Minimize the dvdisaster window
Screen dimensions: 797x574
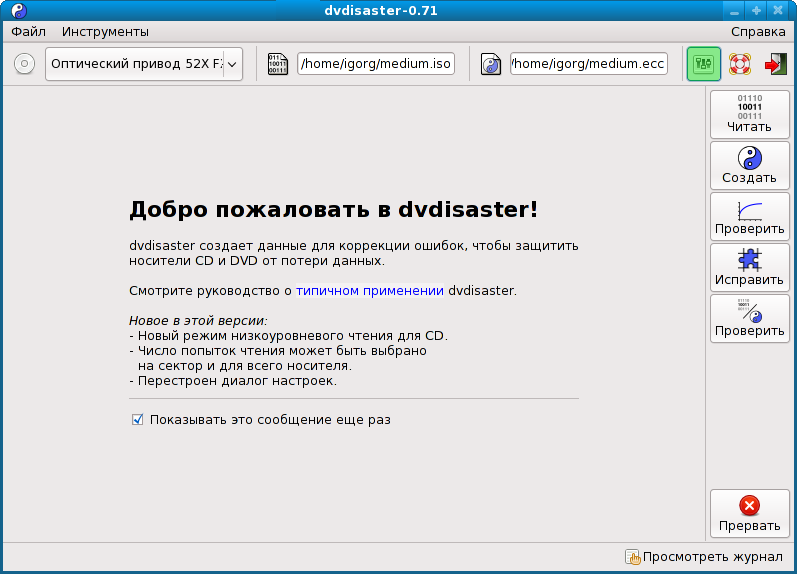click(x=734, y=11)
